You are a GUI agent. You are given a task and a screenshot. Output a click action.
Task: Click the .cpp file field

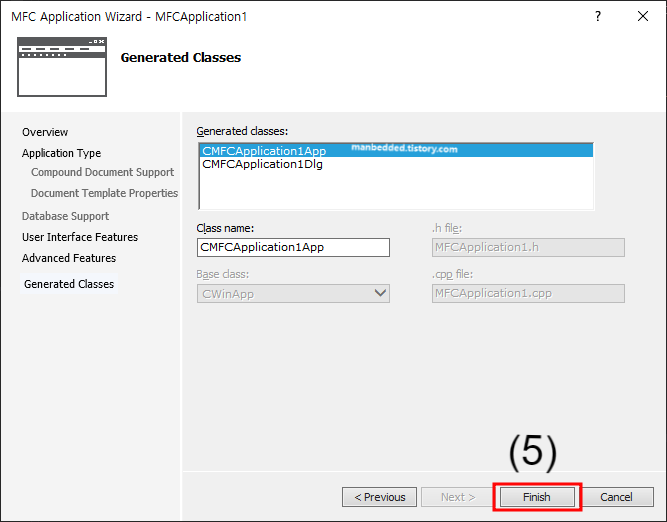pyautogui.click(x=528, y=294)
